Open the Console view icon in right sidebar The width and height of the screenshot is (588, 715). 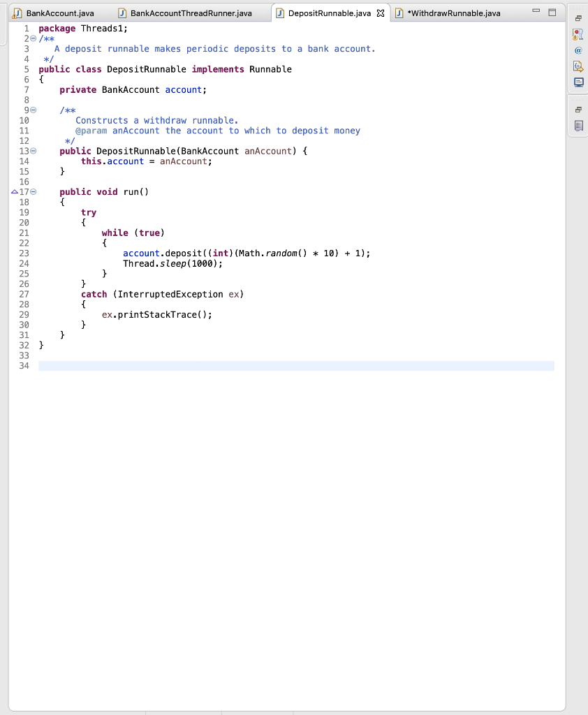pos(579,82)
